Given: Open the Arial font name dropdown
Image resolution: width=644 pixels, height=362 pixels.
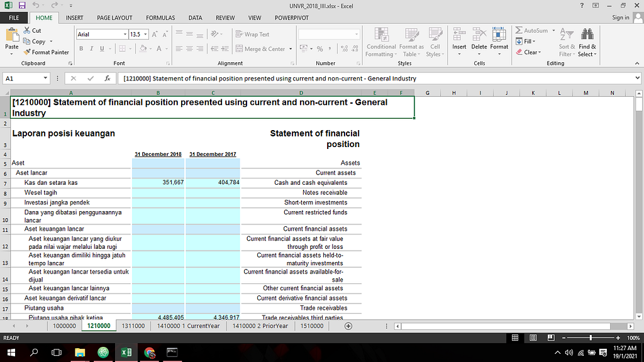Looking at the screenshot, I should coord(125,35).
